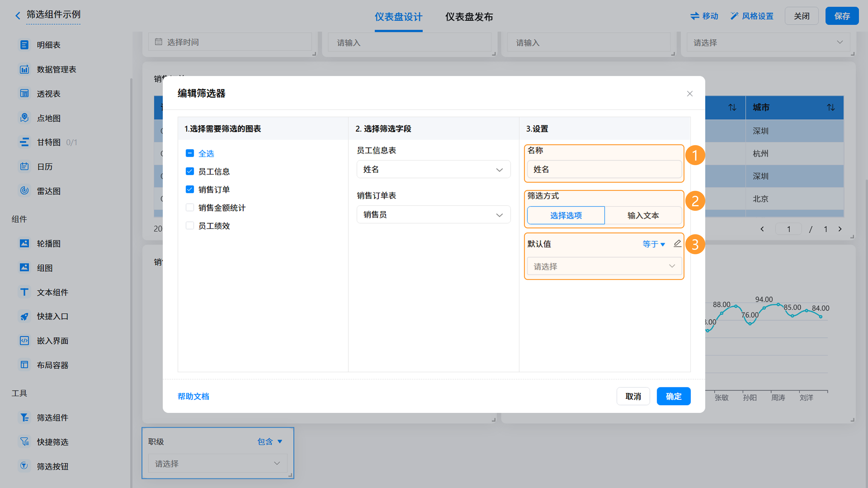868x488 pixels.
Task: Close the 编辑筛选器 dialog
Action: [x=690, y=94]
